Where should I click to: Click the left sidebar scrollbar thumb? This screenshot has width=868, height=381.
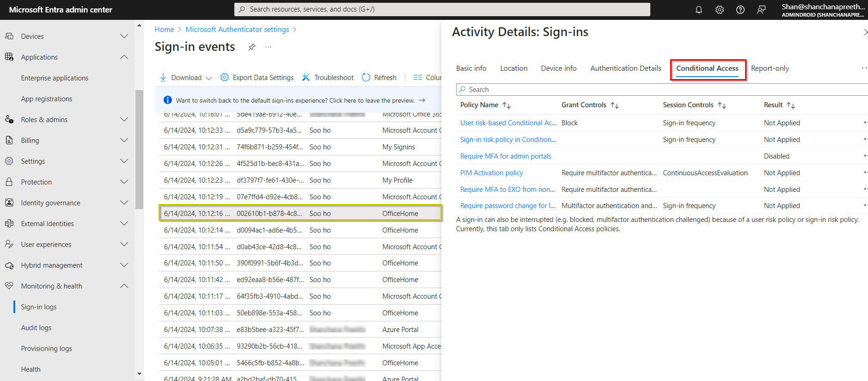(139, 149)
